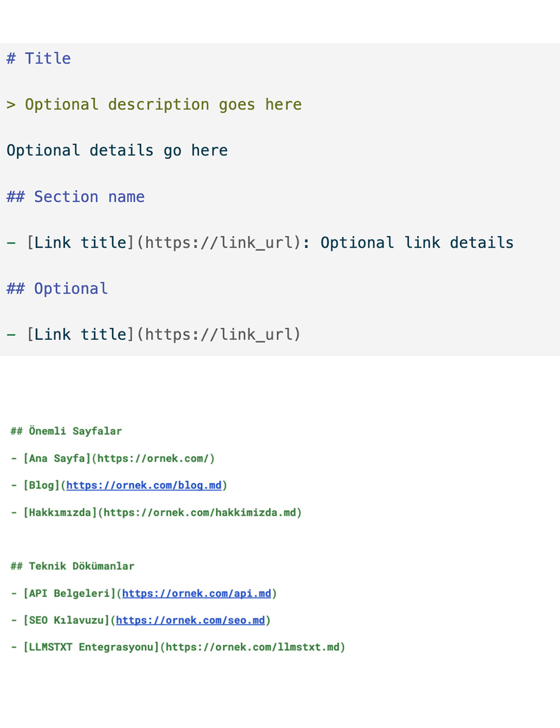Follow the ornek.com/seo.md link
Screen dimensions: 560x728
pos(190,620)
